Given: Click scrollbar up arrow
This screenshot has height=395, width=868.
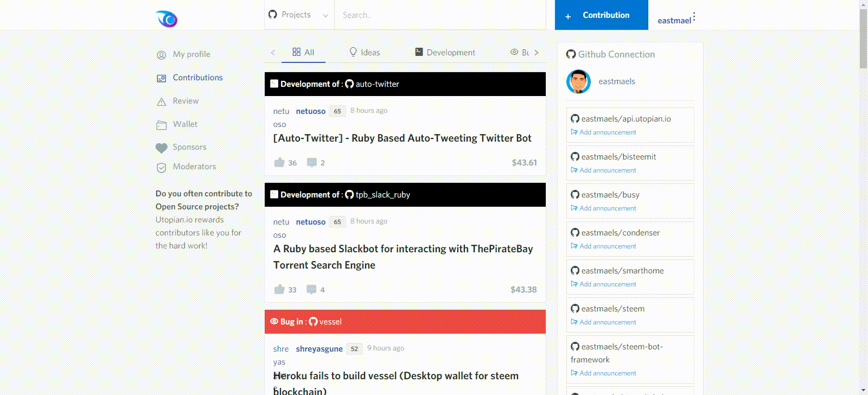Looking at the screenshot, I should [863, 4].
